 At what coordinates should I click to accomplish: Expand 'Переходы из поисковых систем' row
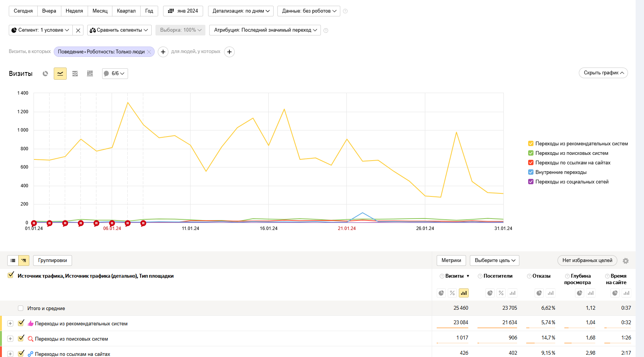click(10, 339)
